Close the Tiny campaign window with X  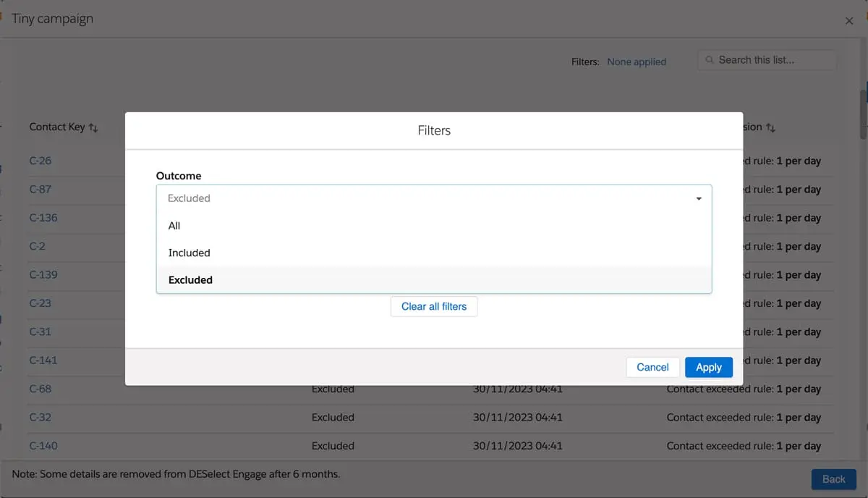pyautogui.click(x=849, y=21)
